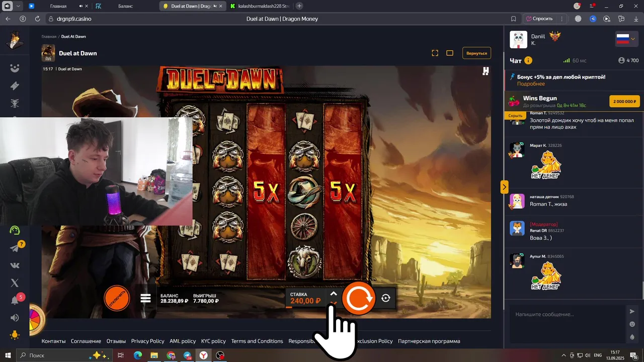Reload the current page
644x362 pixels.
pos(37,19)
